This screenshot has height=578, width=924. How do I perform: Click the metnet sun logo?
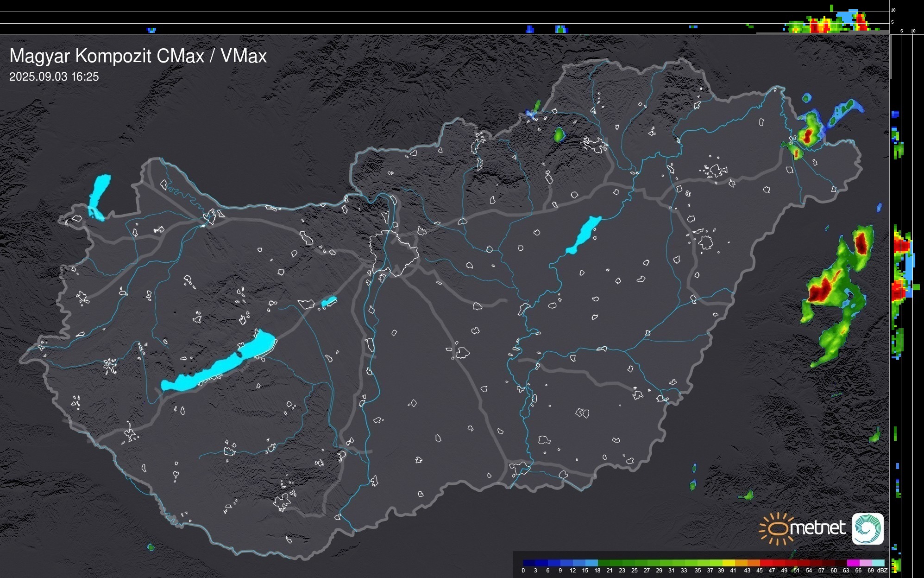(778, 528)
